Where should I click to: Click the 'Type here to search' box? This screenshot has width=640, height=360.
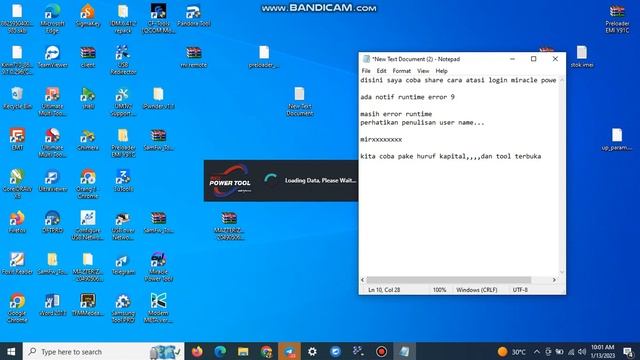[104, 351]
